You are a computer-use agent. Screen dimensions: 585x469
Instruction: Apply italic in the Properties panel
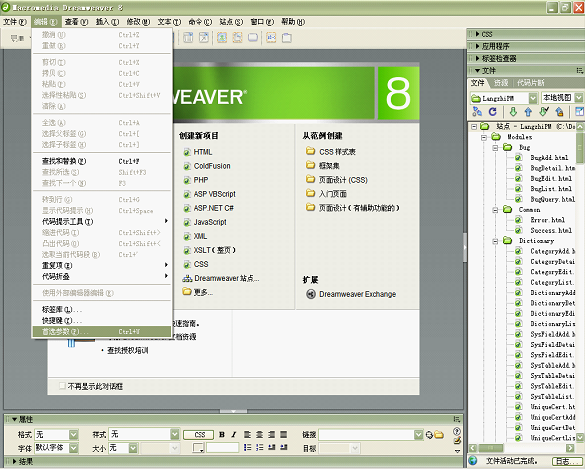pos(234,434)
